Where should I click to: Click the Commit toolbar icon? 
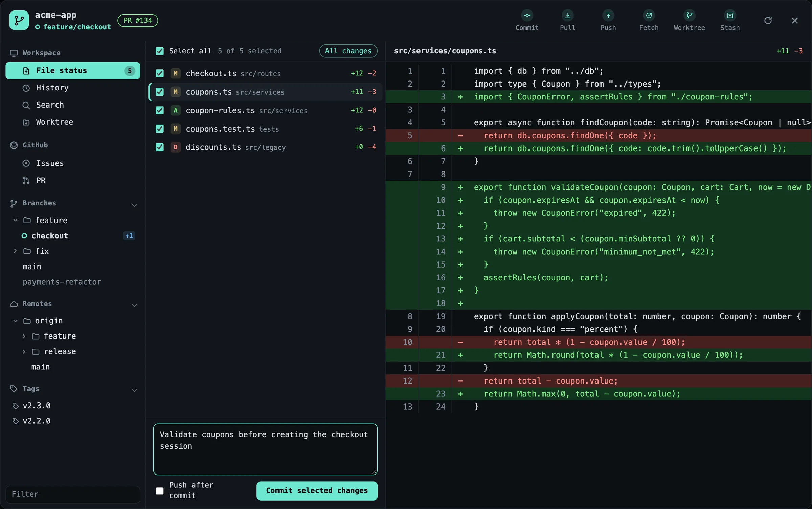point(527,16)
